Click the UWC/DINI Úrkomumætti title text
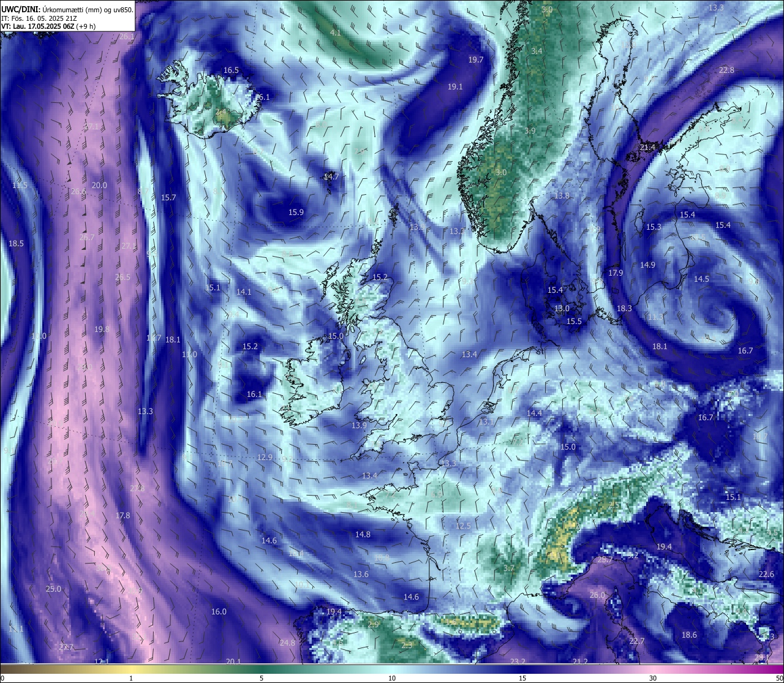 [67, 9]
